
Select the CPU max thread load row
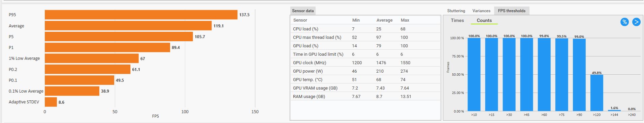365,37
